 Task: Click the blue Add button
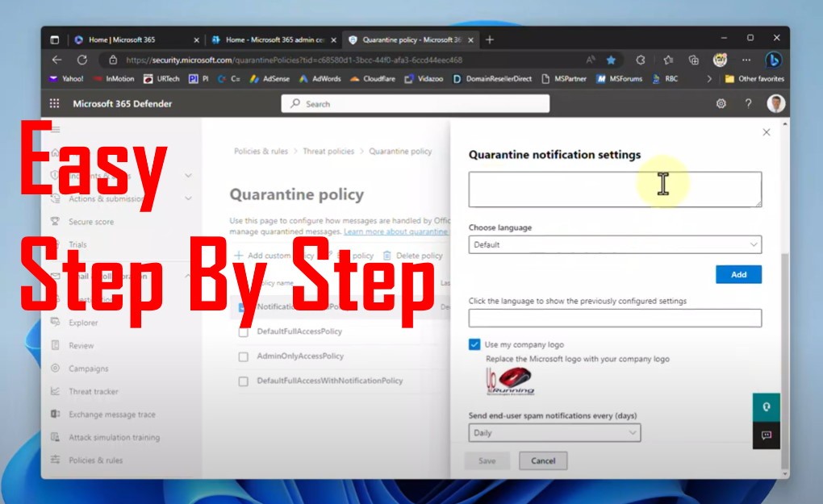pyautogui.click(x=738, y=274)
